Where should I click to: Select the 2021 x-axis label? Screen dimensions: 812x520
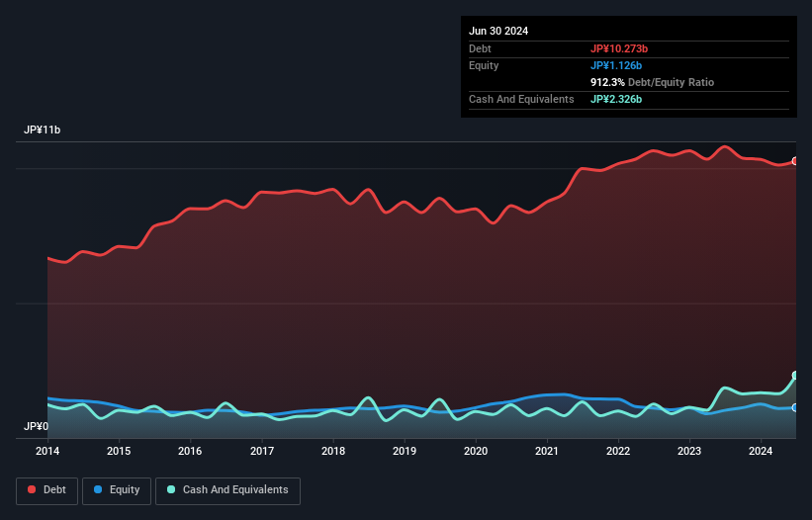pos(547,451)
